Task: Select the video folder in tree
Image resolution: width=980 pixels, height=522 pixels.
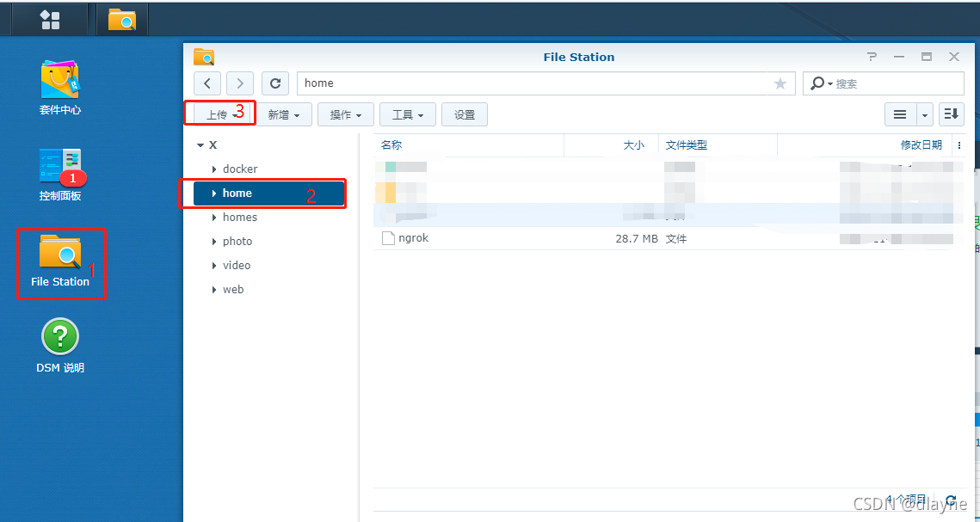Action: click(237, 266)
